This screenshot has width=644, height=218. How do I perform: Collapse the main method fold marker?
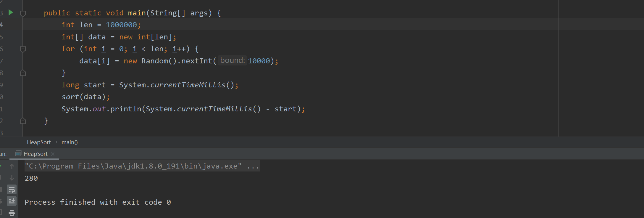click(x=23, y=13)
